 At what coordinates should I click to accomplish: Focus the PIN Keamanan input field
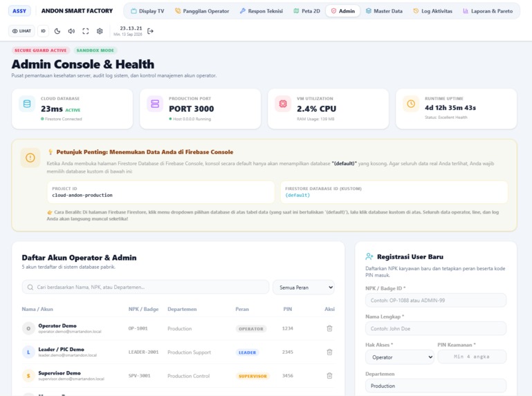click(x=472, y=357)
